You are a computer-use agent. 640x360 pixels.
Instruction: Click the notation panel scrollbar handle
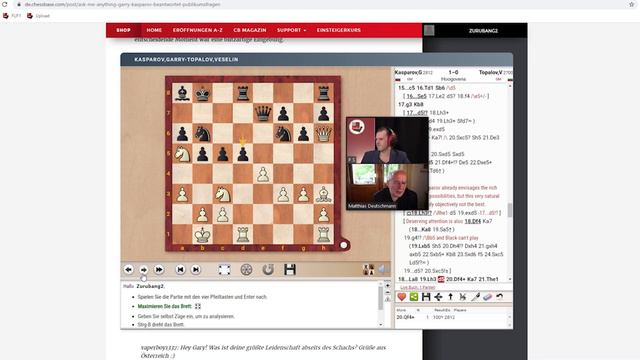(510, 211)
